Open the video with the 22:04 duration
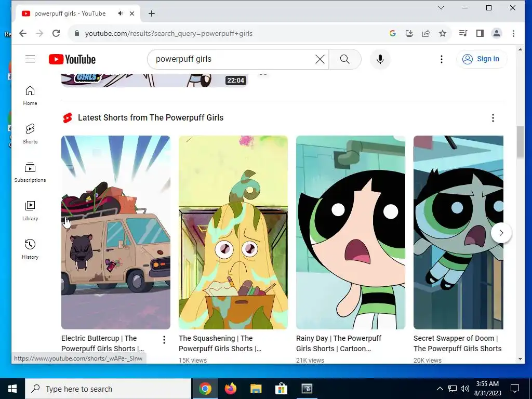This screenshot has width=532, height=399. tap(154, 81)
